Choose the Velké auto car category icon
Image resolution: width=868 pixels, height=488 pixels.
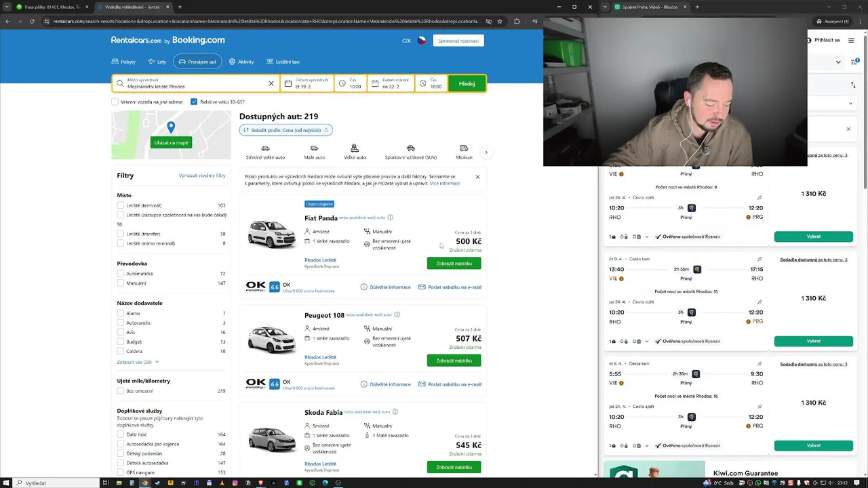[355, 148]
